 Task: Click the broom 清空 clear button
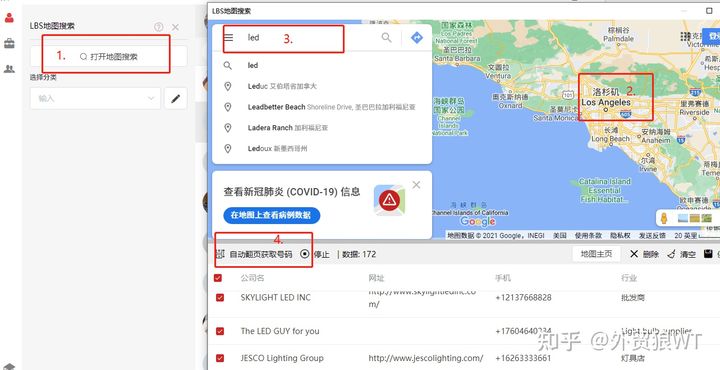coord(681,254)
